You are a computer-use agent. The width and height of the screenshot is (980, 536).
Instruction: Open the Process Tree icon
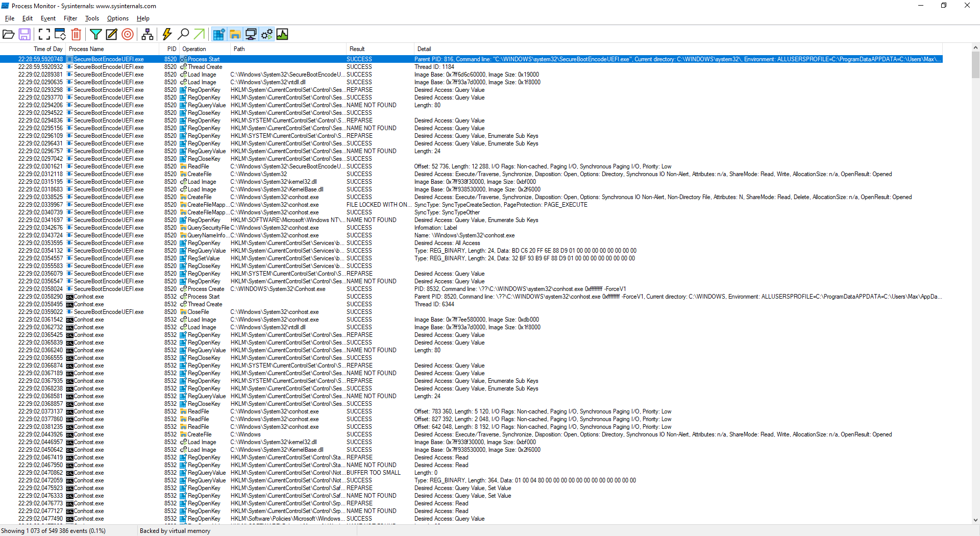pos(148,34)
